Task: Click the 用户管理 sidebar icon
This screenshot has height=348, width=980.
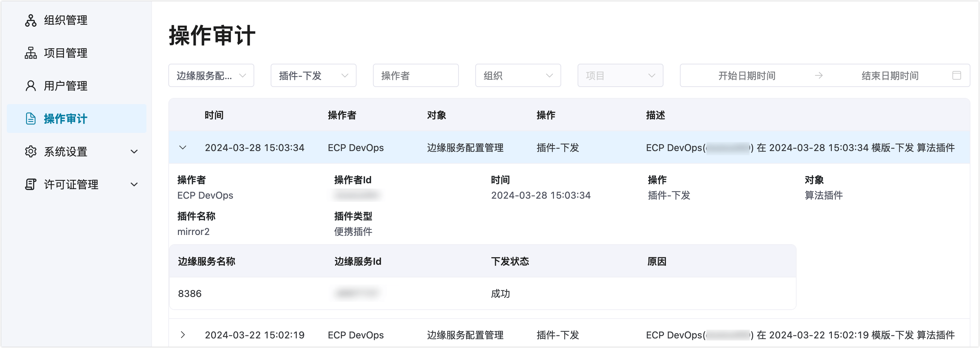Action: 31,86
